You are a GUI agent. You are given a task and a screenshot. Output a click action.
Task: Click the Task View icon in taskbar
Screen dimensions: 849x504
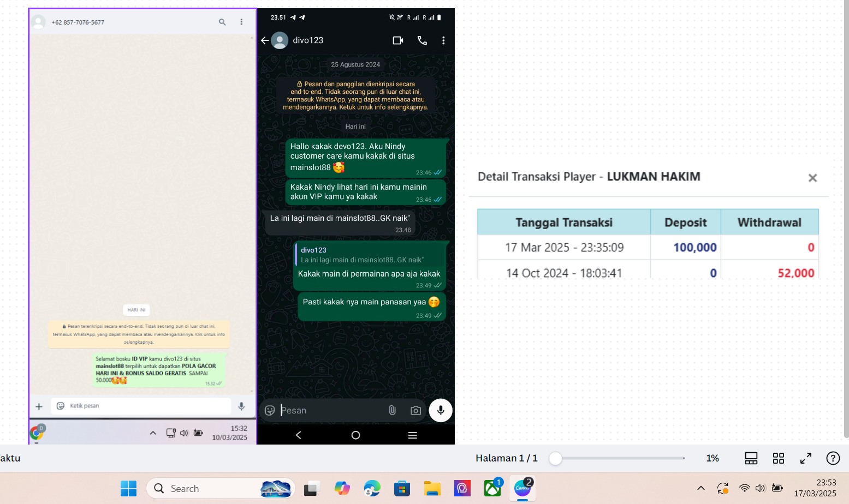(x=312, y=489)
